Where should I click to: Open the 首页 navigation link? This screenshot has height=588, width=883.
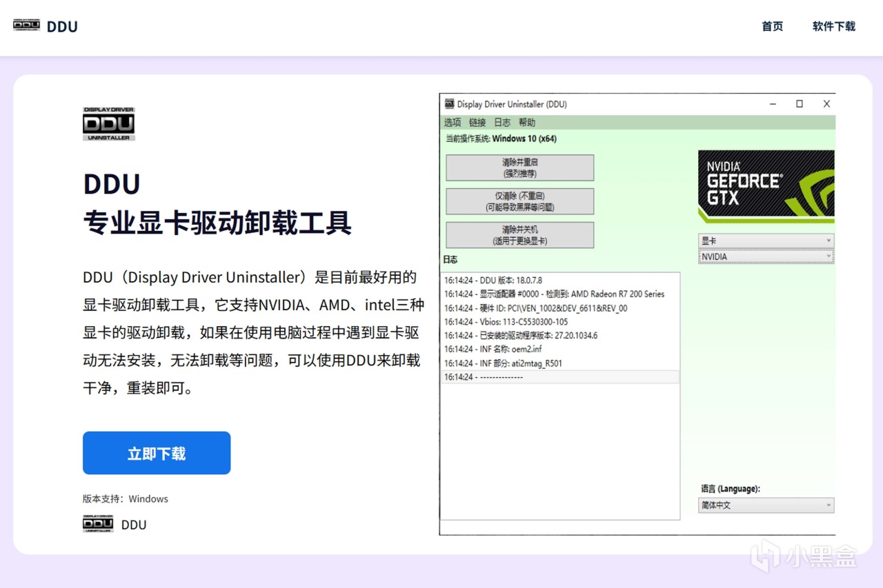click(x=773, y=26)
